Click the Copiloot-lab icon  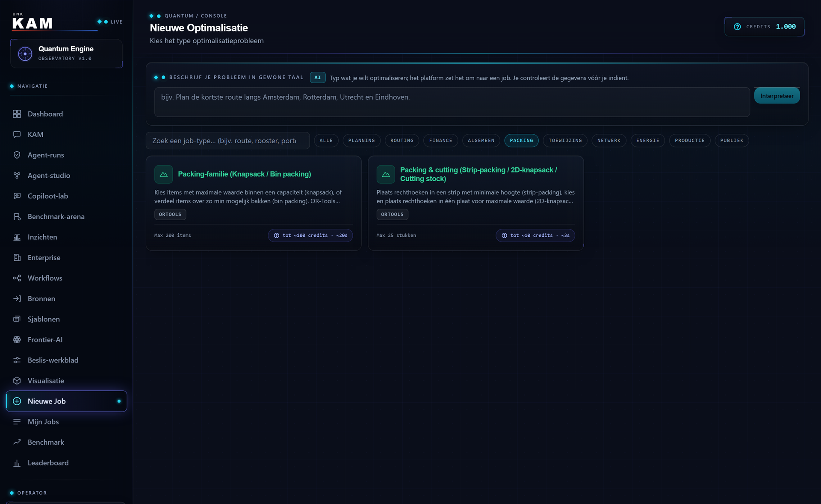tap(17, 196)
